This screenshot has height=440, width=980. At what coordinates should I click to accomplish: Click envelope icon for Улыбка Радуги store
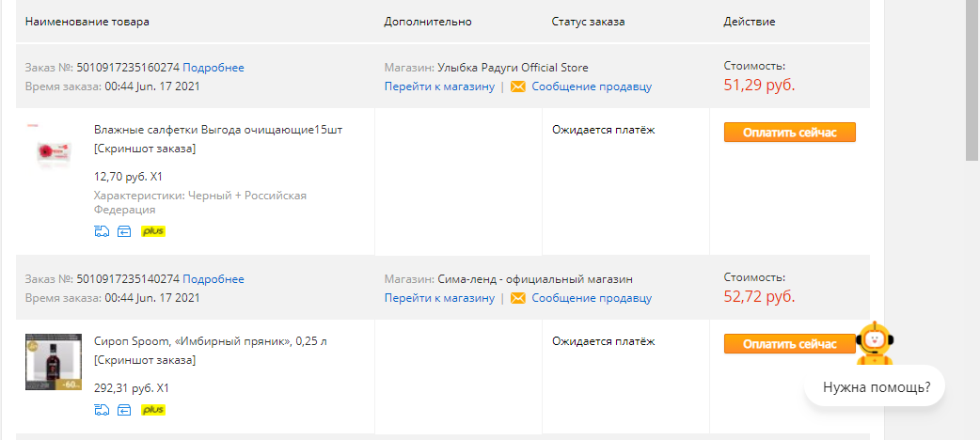[x=517, y=86]
